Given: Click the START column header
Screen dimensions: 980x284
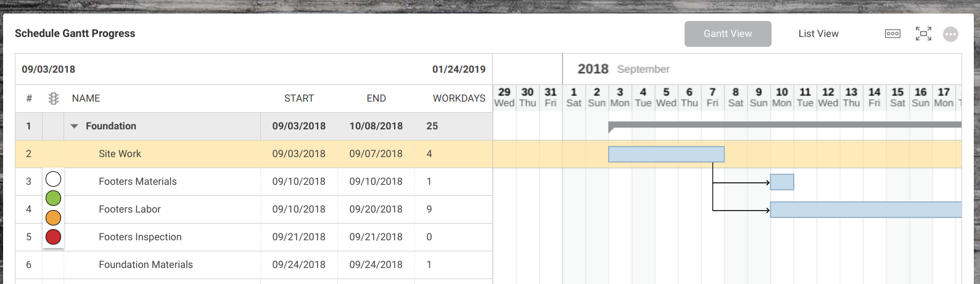Looking at the screenshot, I should point(299,99).
